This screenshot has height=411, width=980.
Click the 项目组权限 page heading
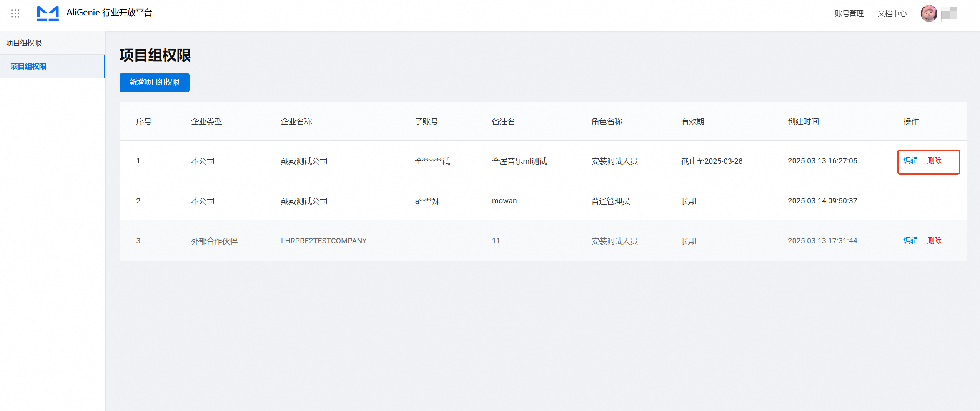[155, 55]
